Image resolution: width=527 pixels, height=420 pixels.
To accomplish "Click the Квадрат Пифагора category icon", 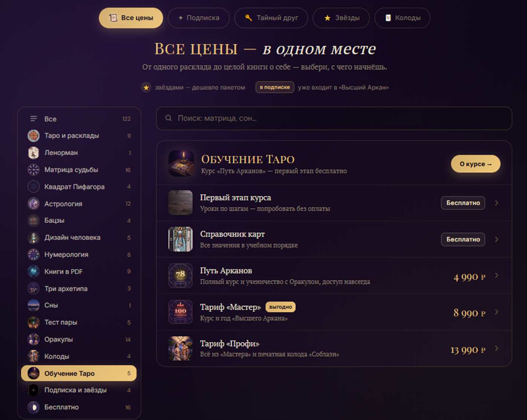I will (x=34, y=187).
